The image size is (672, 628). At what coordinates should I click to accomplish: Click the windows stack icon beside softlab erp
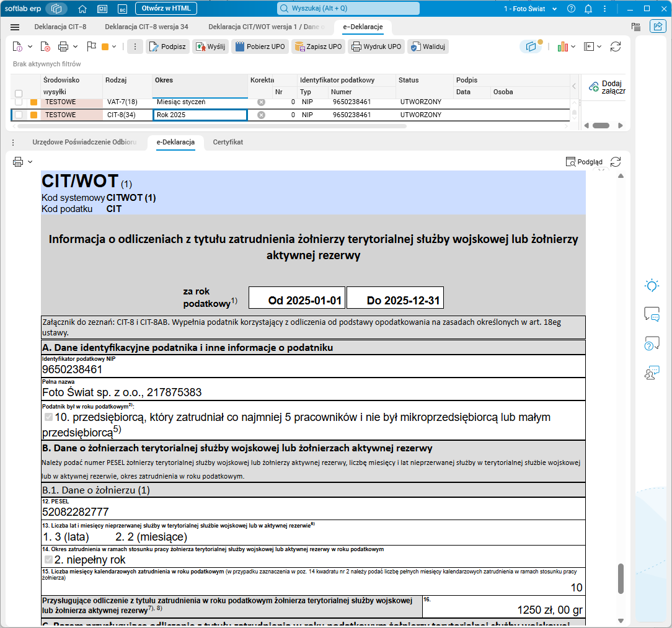(56, 9)
